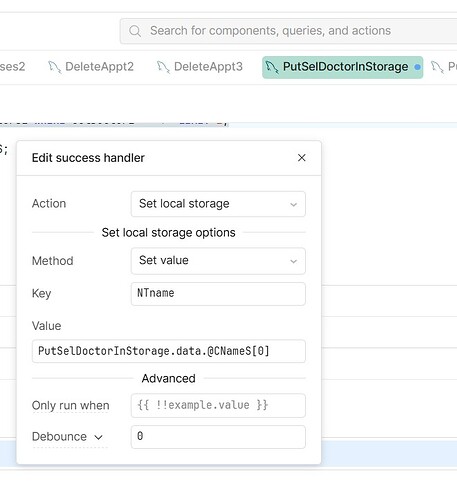
Task: Click the PutSelDoctorInStorage query database icon
Action: (x=272, y=67)
